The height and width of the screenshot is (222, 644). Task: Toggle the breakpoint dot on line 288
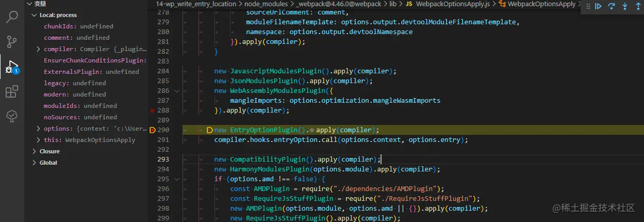pos(152,110)
